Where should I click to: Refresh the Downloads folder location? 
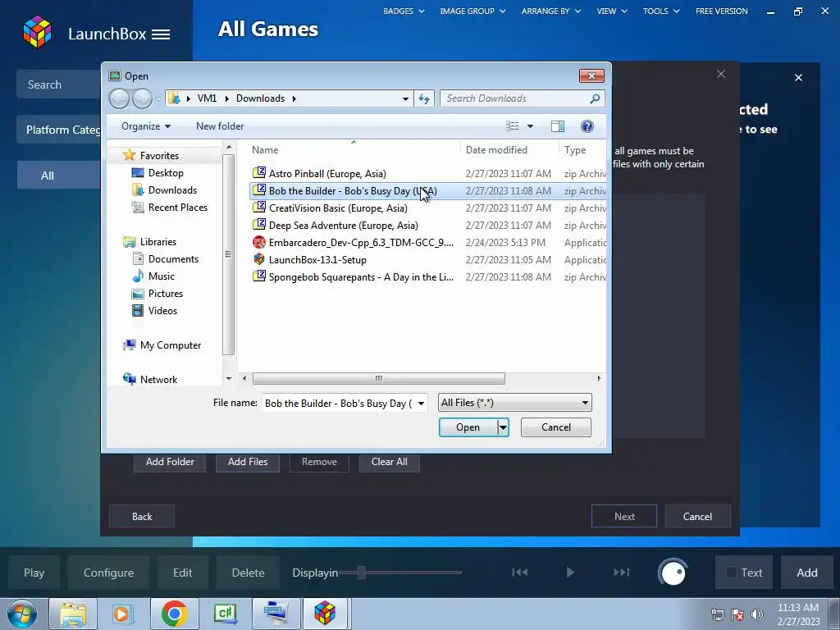[424, 98]
